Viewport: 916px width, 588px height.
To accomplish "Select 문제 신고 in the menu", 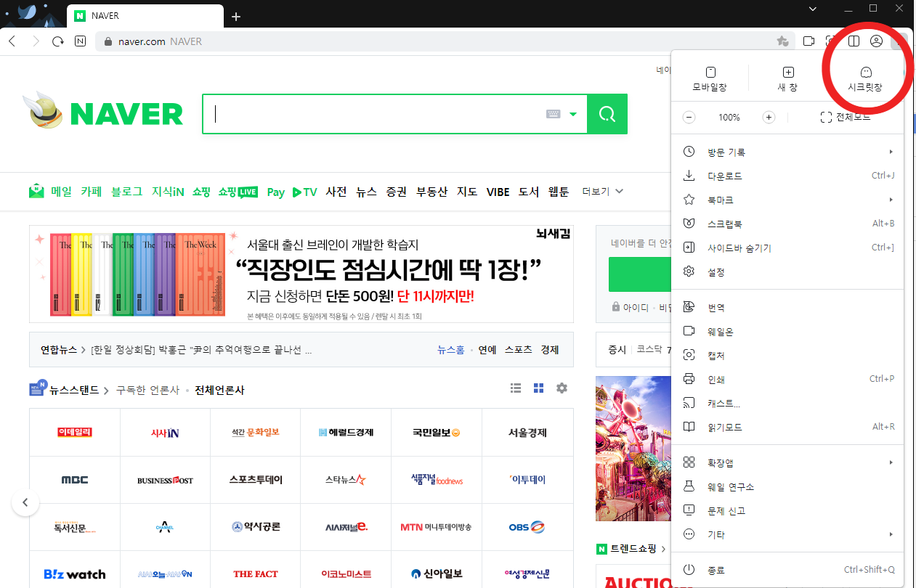I will 788,511.
